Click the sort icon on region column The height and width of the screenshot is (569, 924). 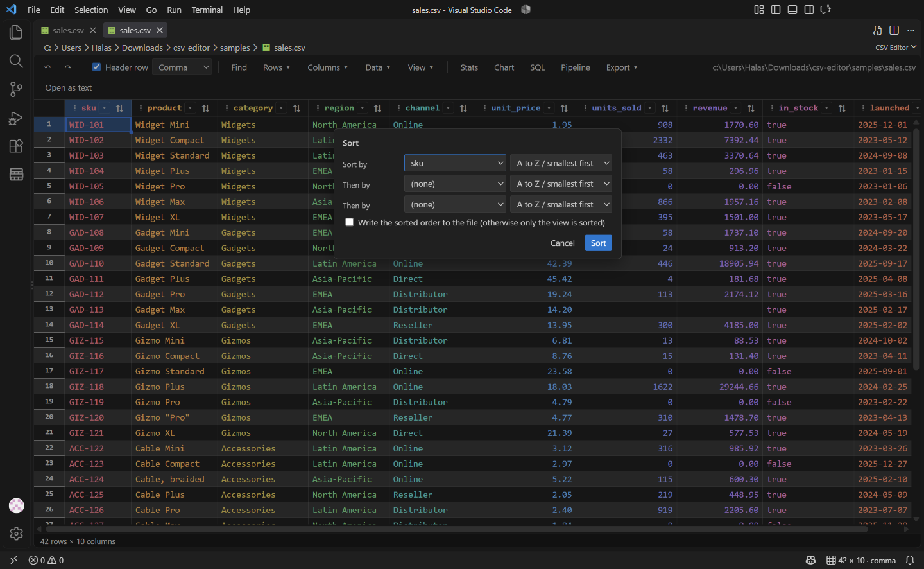(x=377, y=109)
